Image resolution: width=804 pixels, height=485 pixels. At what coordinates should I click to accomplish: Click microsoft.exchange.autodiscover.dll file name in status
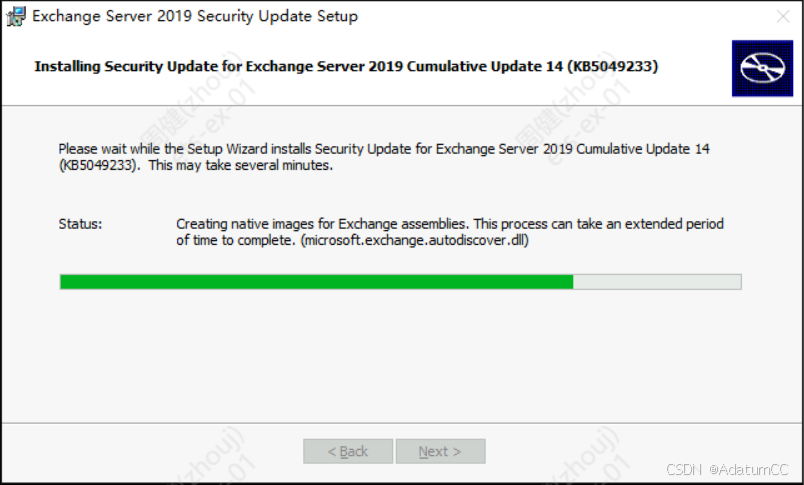pyautogui.click(x=415, y=240)
